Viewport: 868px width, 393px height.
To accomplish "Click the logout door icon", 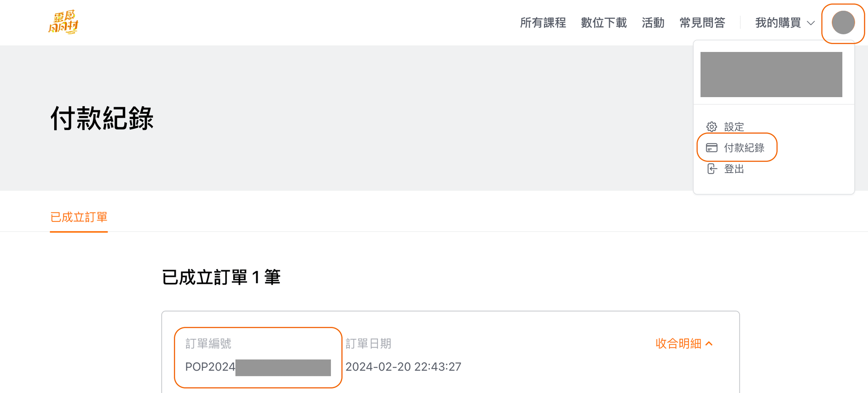I will tap(712, 169).
